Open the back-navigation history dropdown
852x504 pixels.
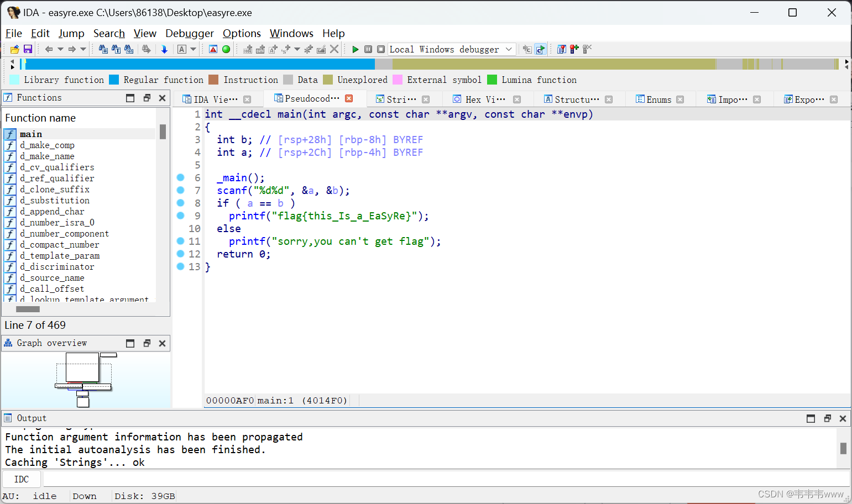60,49
